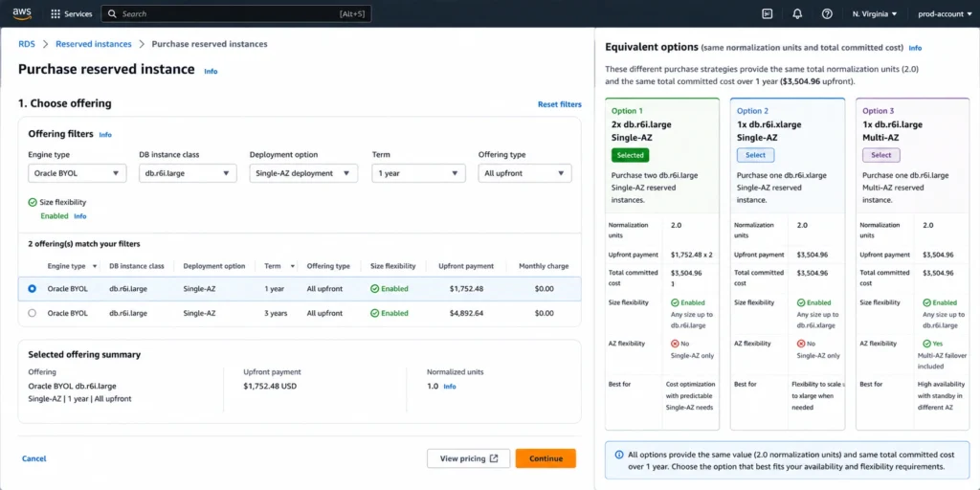Click '2 offering(s) match your filters' text
The height and width of the screenshot is (490, 980).
point(84,244)
